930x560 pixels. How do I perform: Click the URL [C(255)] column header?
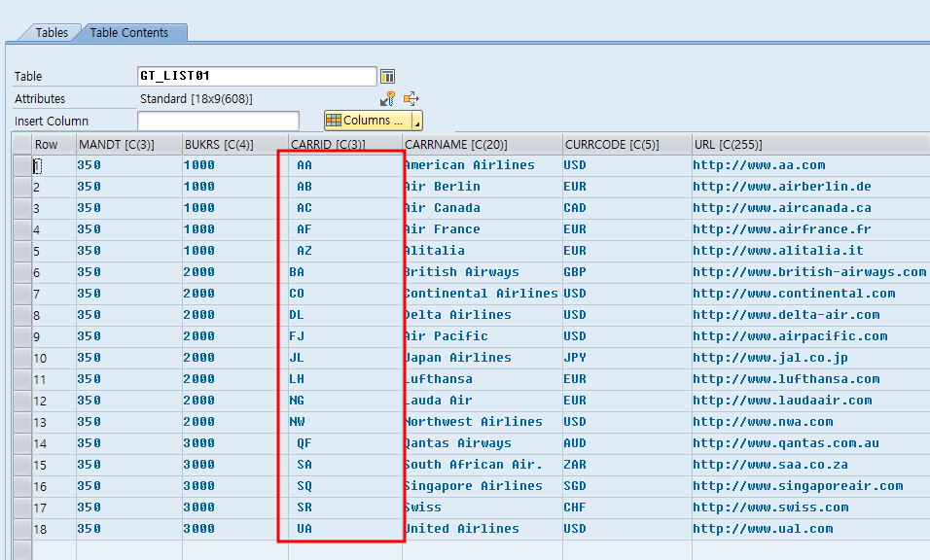point(810,144)
